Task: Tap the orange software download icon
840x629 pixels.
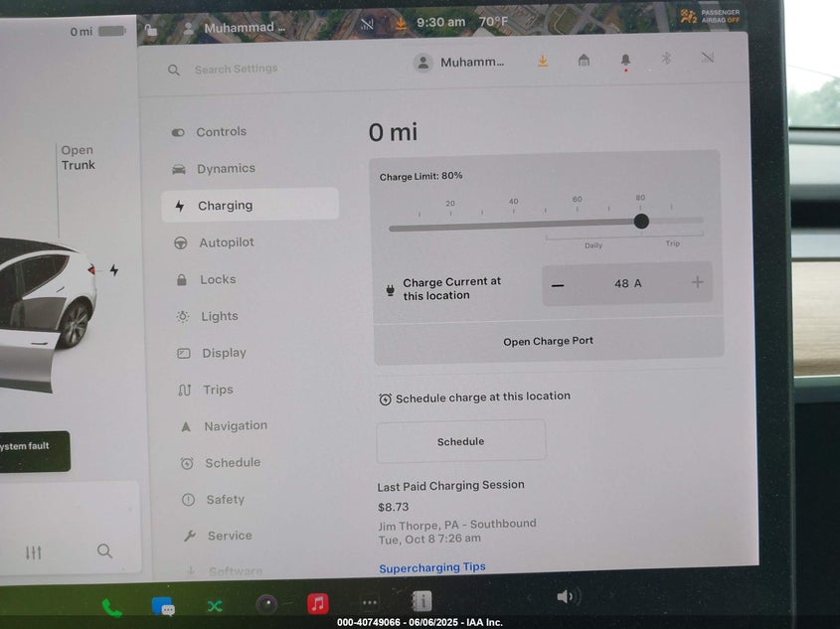Action: click(543, 61)
